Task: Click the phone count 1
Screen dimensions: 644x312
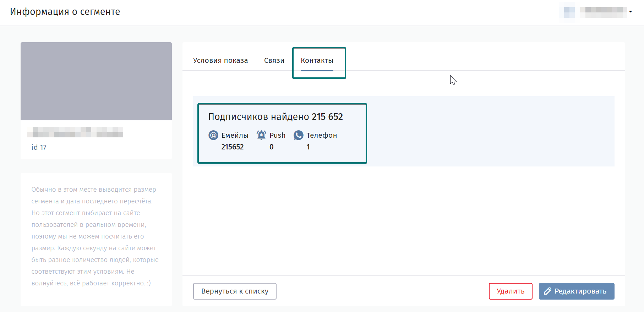Action: tap(308, 147)
